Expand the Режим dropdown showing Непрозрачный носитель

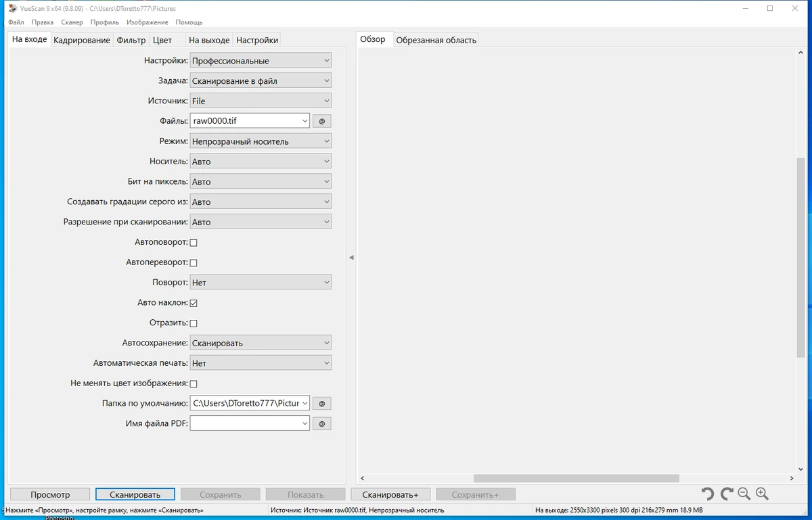[261, 141]
